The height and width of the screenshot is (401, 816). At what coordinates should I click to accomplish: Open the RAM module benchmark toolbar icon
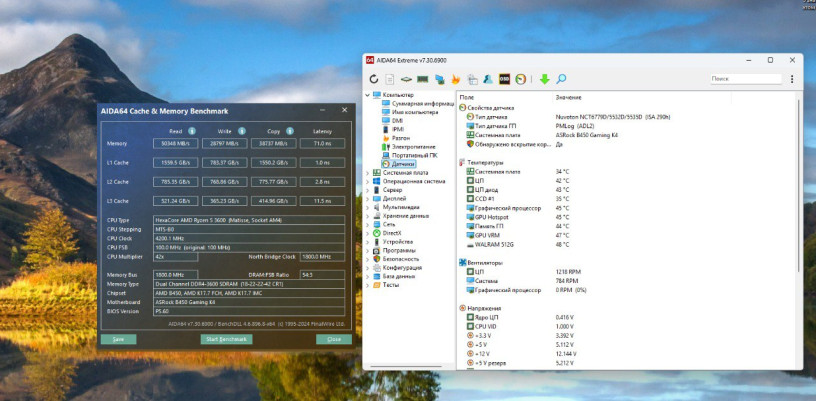[423, 79]
